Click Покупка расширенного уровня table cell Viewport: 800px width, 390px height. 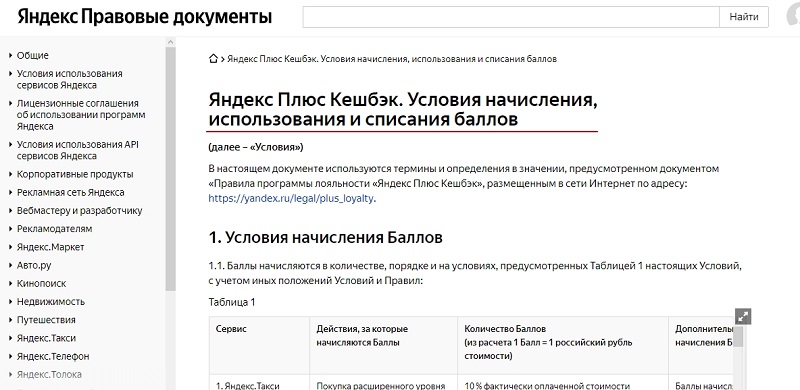click(x=383, y=382)
